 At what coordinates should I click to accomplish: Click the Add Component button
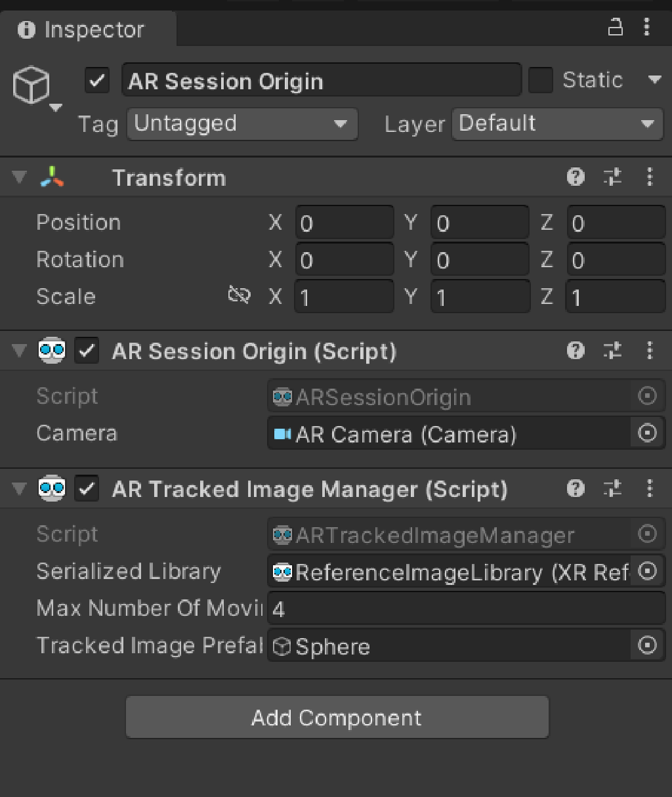click(336, 717)
